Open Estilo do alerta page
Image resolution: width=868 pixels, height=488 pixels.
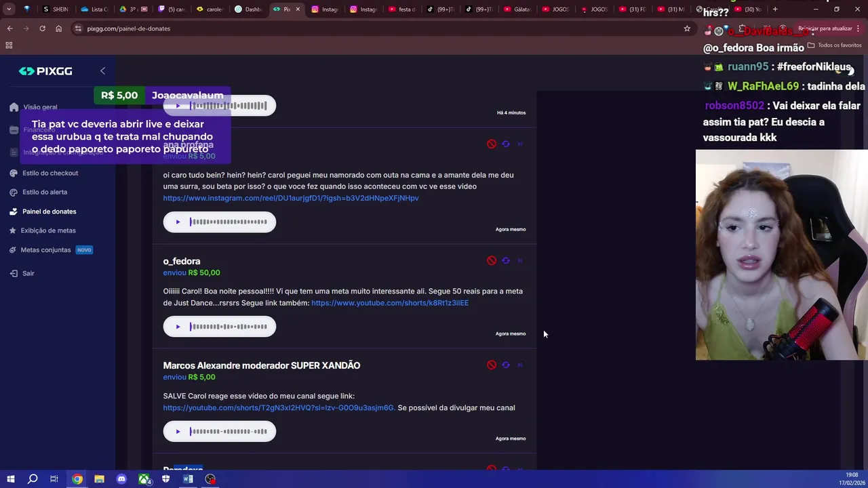45,192
